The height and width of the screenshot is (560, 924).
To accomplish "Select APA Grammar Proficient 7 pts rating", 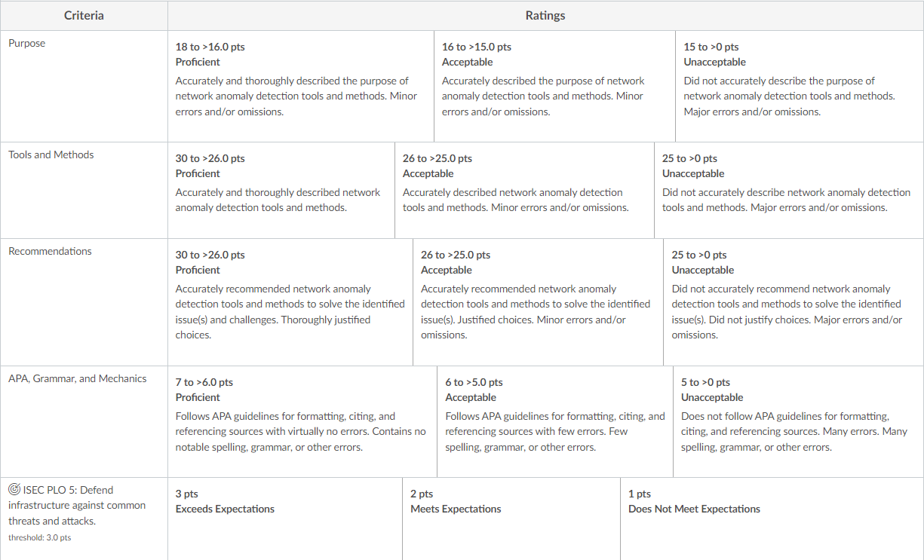I will click(x=302, y=422).
